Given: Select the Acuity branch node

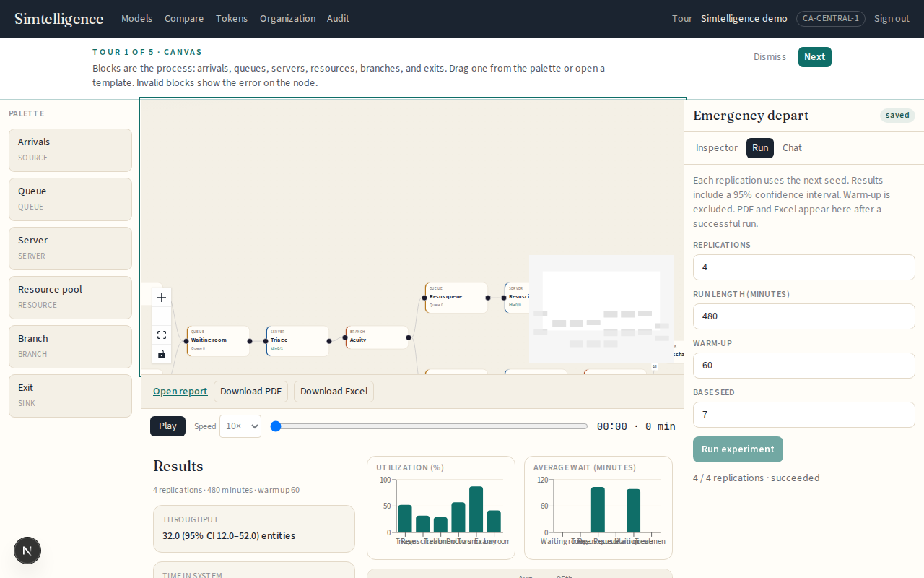Looking at the screenshot, I should 377,337.
